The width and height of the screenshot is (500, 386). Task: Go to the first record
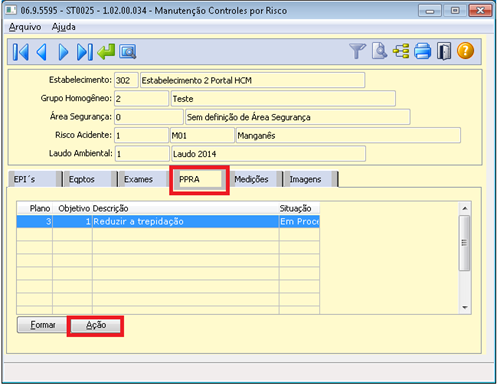[x=21, y=52]
